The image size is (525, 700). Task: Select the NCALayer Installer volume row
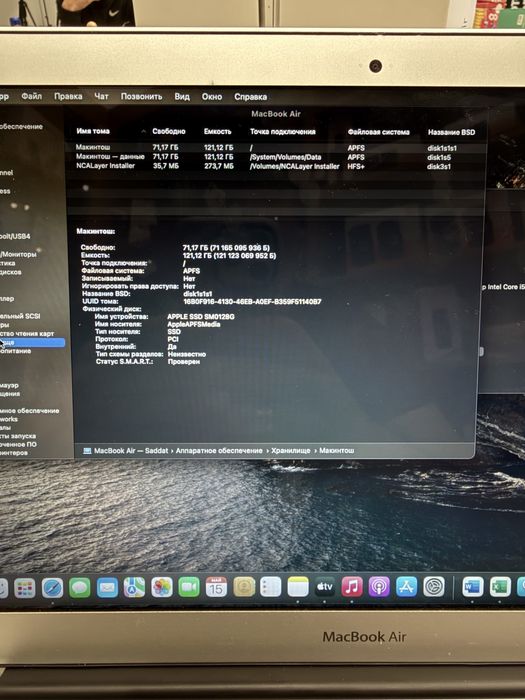275,166
